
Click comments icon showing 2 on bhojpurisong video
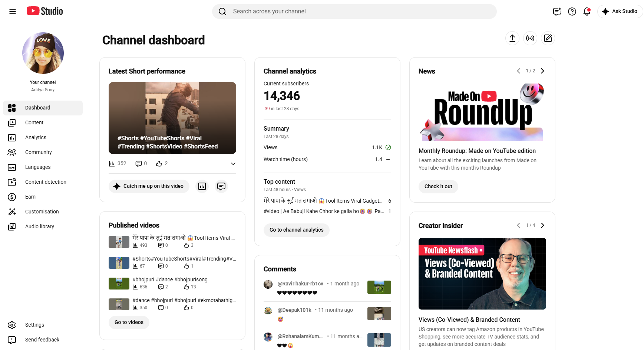[x=161, y=287]
